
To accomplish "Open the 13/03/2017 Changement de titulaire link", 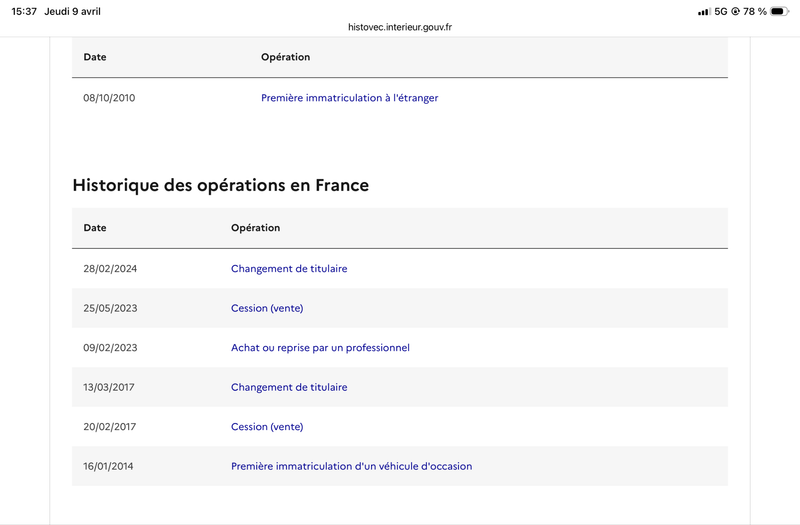I will tap(289, 387).
